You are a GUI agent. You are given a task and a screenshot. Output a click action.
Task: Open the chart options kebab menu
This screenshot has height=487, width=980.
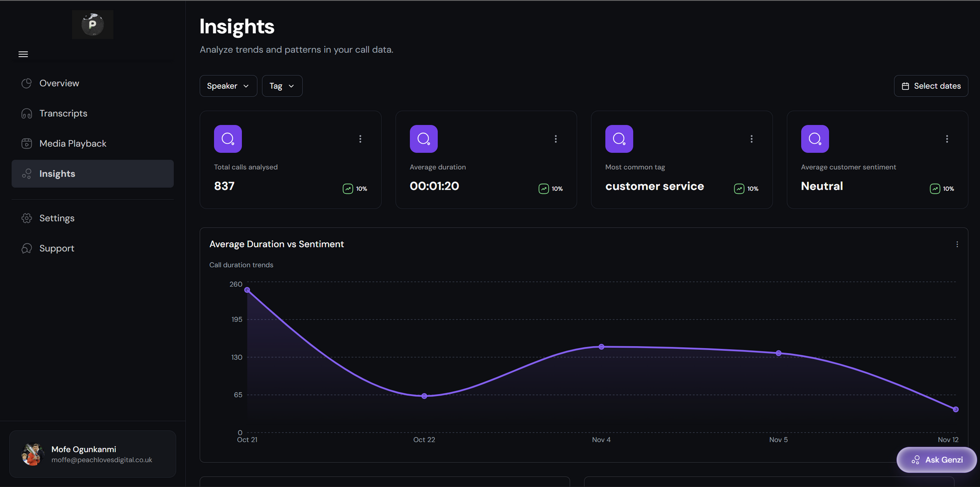tap(958, 244)
